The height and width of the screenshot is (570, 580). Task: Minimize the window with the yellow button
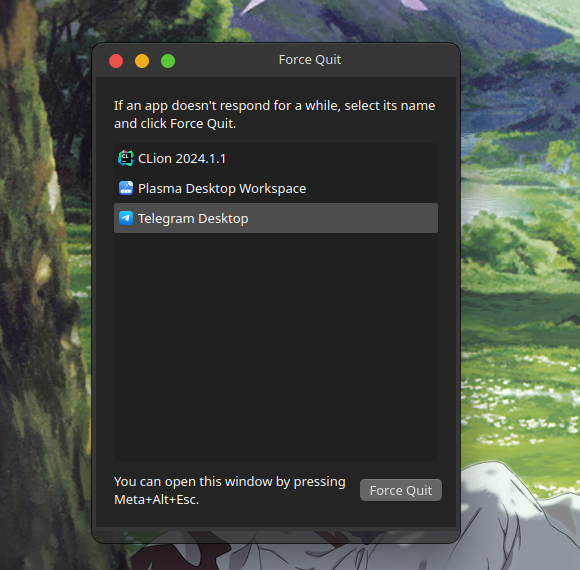click(x=142, y=61)
